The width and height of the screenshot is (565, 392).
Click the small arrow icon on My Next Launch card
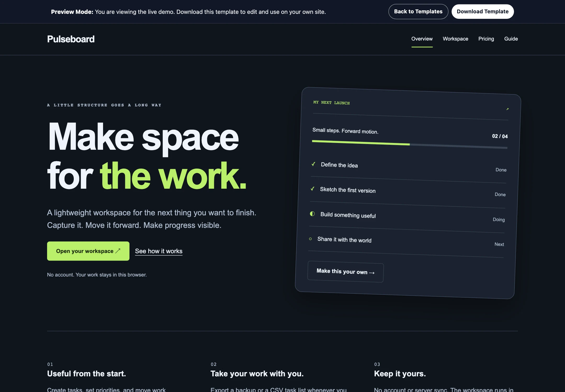[x=507, y=109]
